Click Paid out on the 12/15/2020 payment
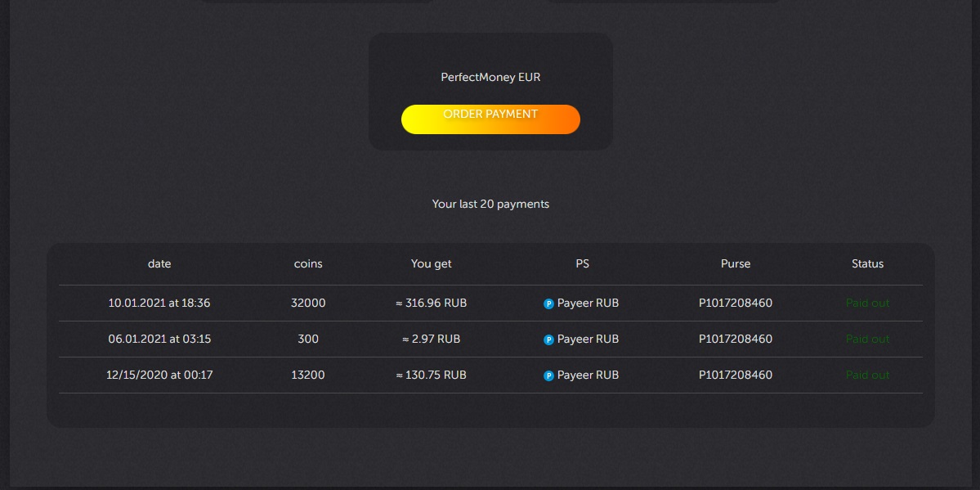Screen dimensions: 980x490 (x=867, y=375)
